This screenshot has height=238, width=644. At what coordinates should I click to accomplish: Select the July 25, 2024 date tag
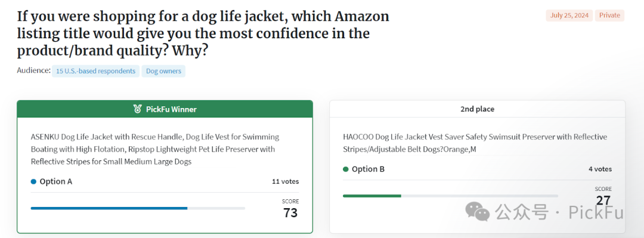click(569, 16)
